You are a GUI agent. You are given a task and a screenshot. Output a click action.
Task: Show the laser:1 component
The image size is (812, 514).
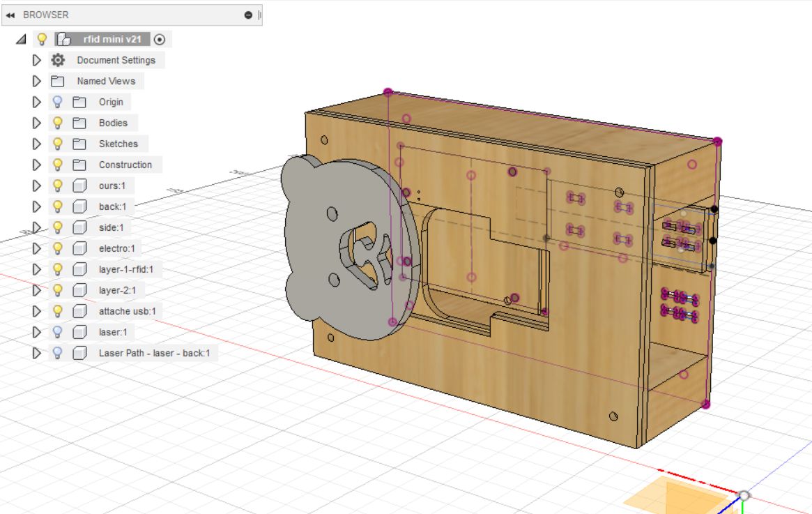(x=57, y=332)
